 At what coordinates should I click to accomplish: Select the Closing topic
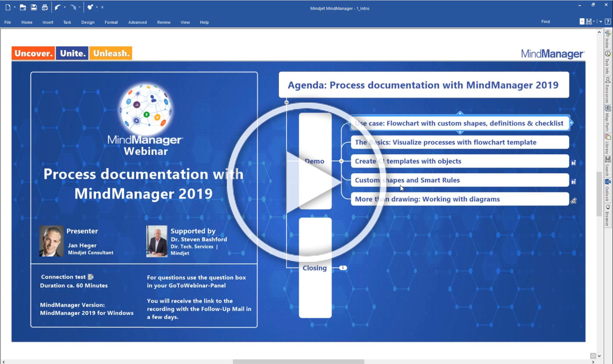click(x=315, y=268)
